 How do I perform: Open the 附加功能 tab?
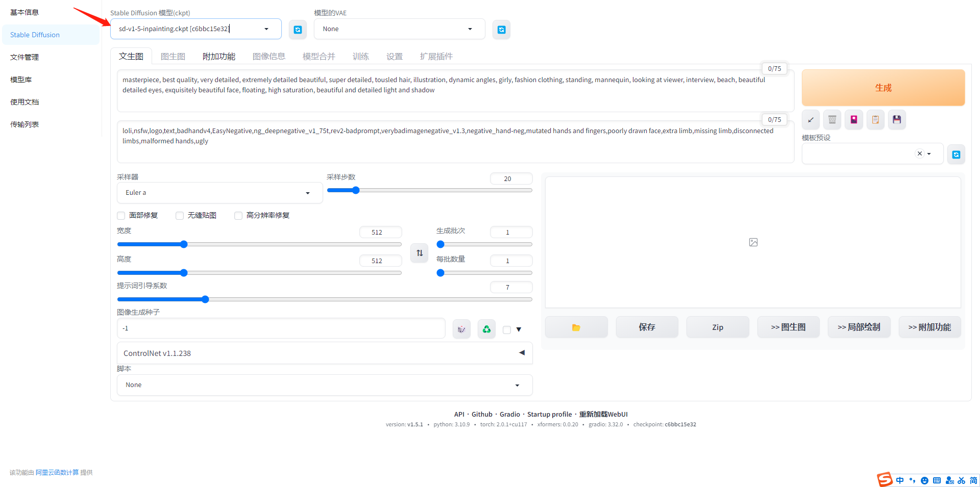tap(219, 57)
